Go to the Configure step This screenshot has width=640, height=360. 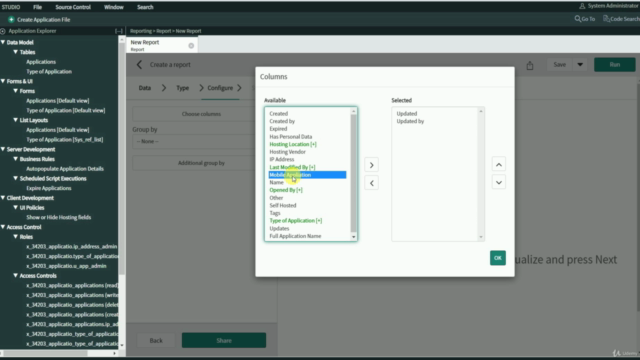220,88
